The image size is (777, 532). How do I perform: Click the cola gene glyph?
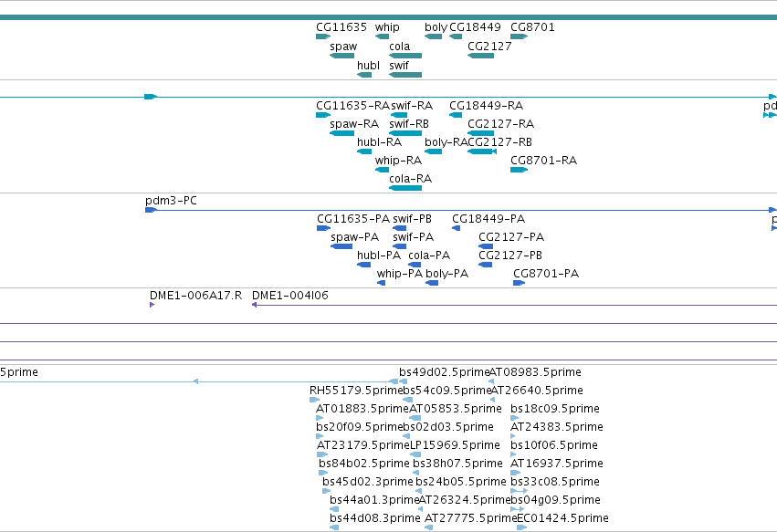coord(405,56)
